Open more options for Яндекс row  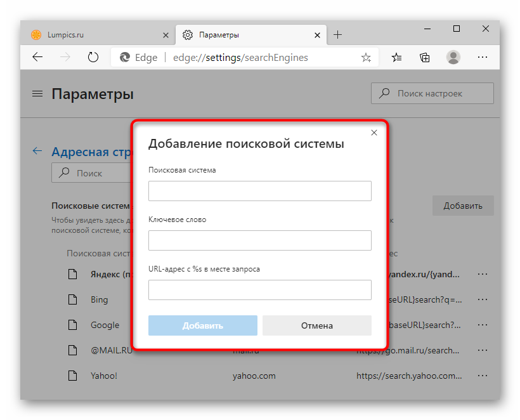483,274
